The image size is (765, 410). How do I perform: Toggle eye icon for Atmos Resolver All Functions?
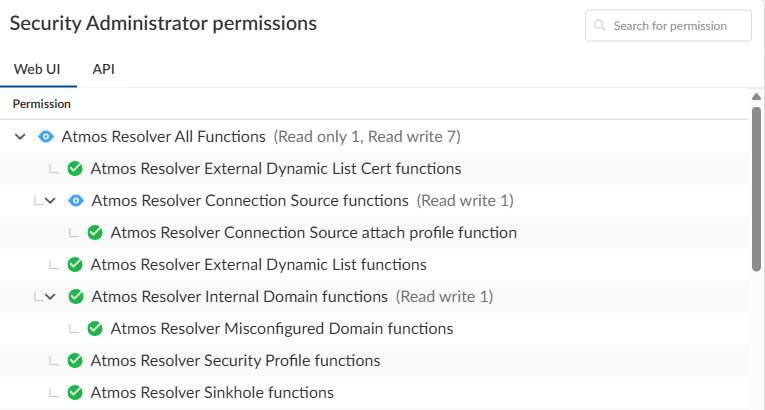click(x=45, y=137)
